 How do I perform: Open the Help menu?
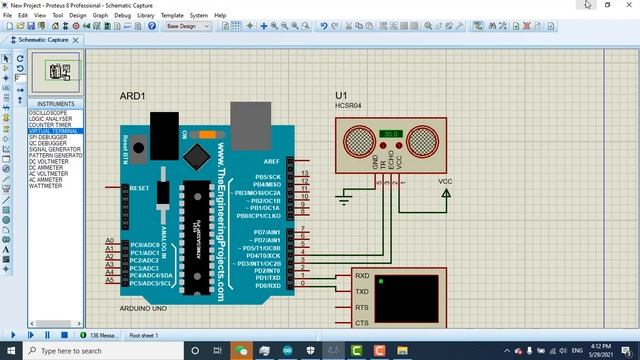click(220, 16)
